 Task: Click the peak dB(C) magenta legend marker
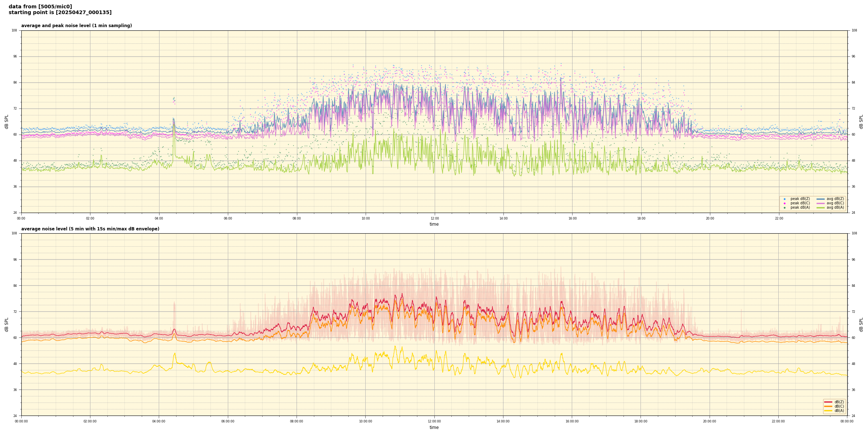(x=784, y=203)
